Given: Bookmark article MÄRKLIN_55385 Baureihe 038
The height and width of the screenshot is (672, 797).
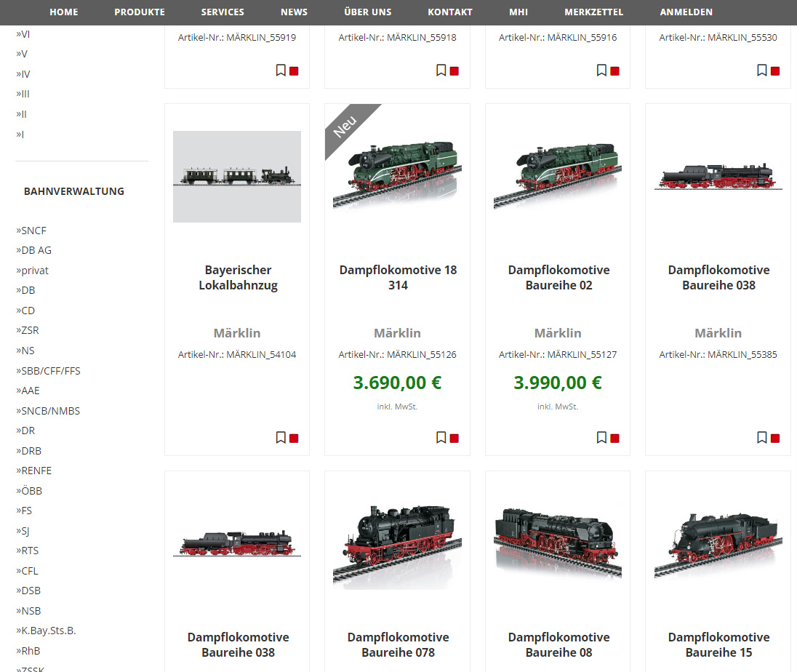Looking at the screenshot, I should pyautogui.click(x=761, y=437).
